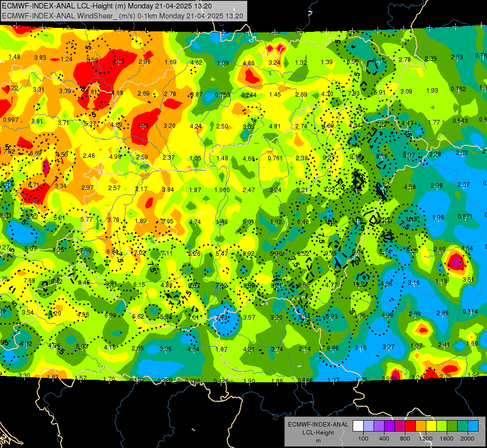This screenshot has width=487, height=448.
Task: Click legend title ECMWF-INDEX-ANAL
Action: (x=318, y=425)
